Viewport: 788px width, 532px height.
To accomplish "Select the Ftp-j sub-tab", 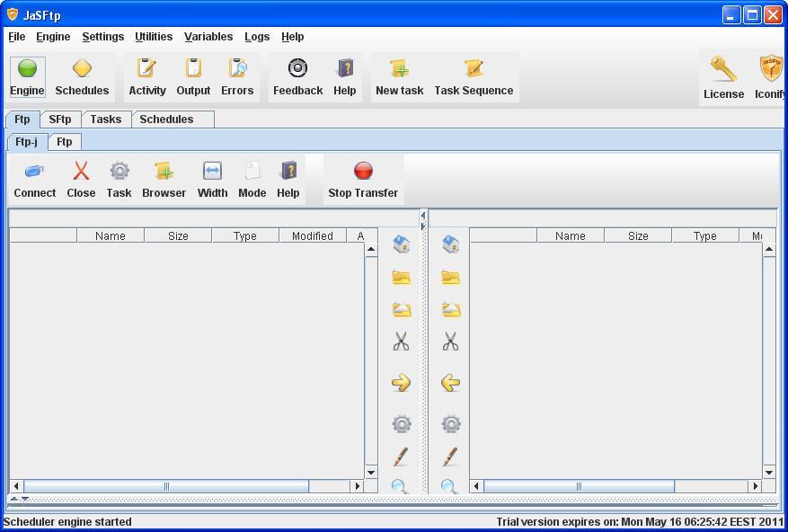I will tap(27, 142).
